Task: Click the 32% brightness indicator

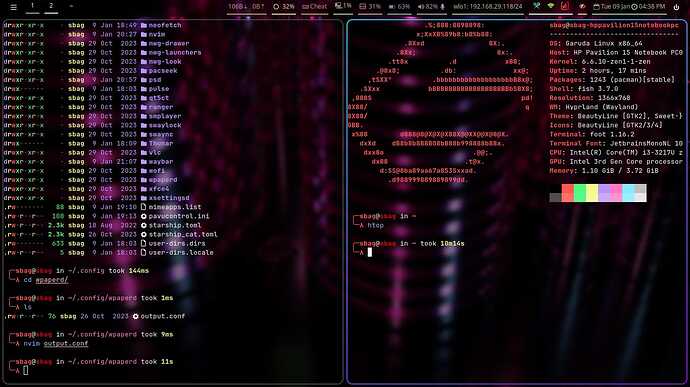Action: point(284,7)
